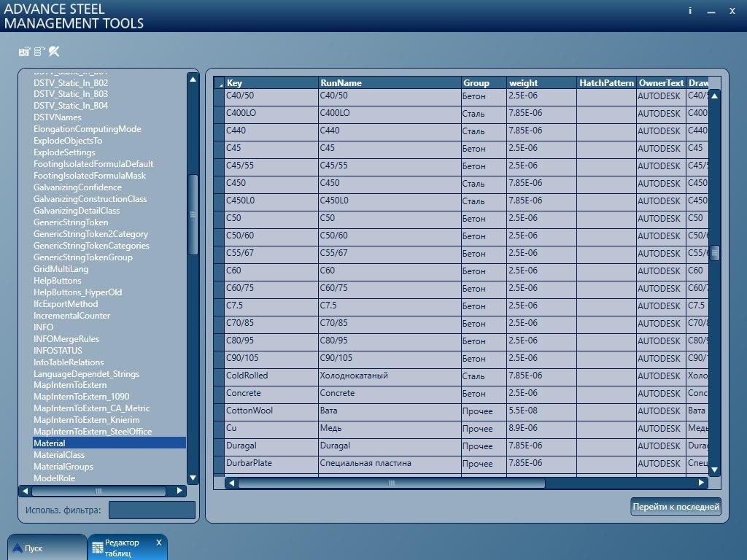Click the table's top-left select-all corner
The image size is (747, 560).
click(219, 83)
